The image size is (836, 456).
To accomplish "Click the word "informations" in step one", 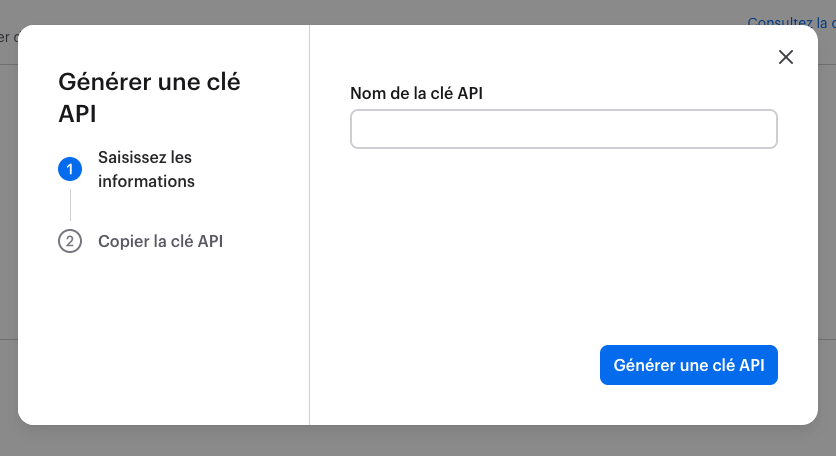I will 146,182.
